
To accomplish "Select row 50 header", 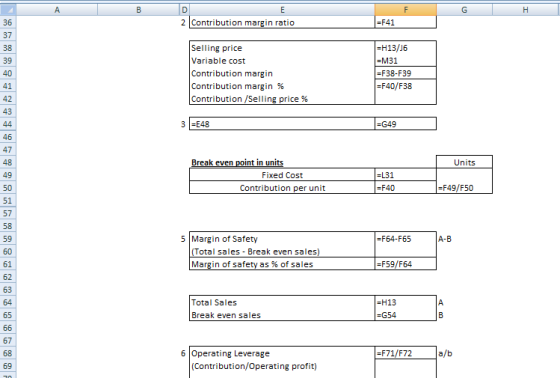I will [x=8, y=188].
